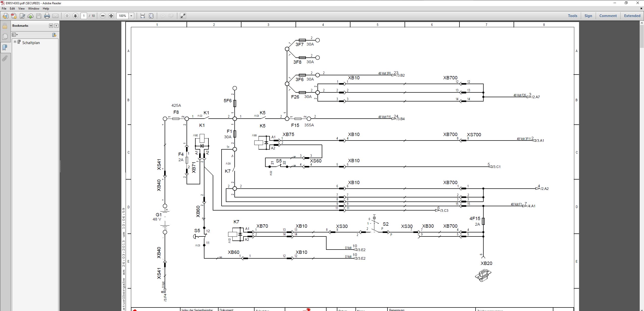Click the XB20 connector image
The height and width of the screenshot is (311, 644).
(x=483, y=275)
